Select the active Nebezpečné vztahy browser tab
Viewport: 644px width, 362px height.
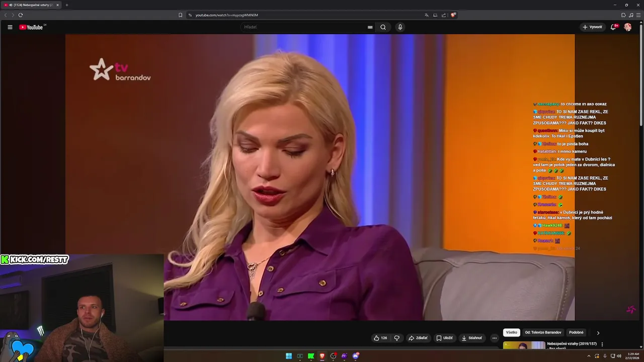coord(31,5)
